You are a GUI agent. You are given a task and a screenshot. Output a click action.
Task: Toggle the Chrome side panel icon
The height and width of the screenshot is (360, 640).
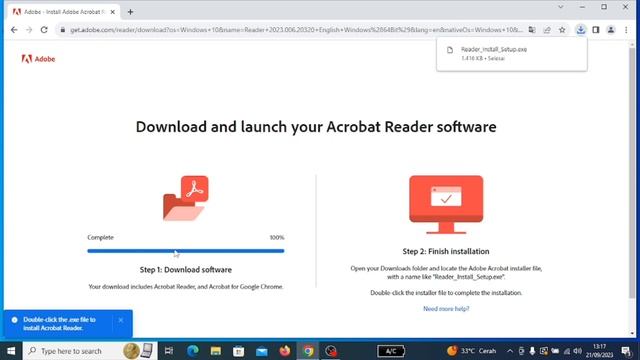pyautogui.click(x=596, y=30)
